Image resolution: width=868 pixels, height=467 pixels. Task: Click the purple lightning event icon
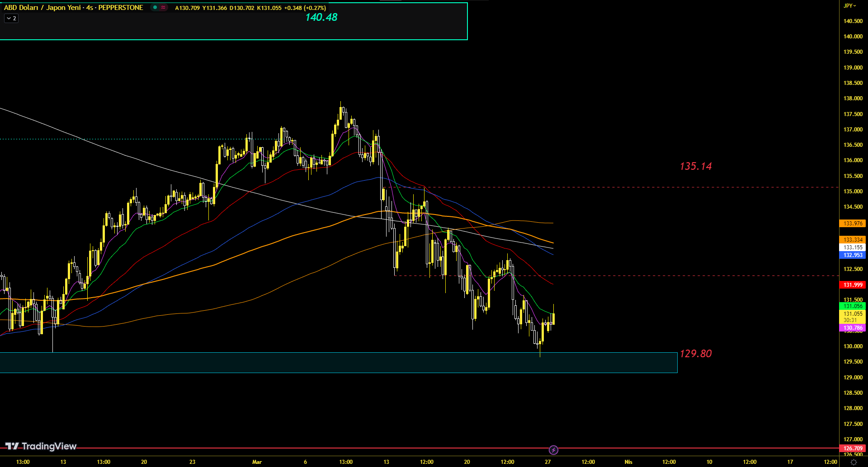click(553, 450)
